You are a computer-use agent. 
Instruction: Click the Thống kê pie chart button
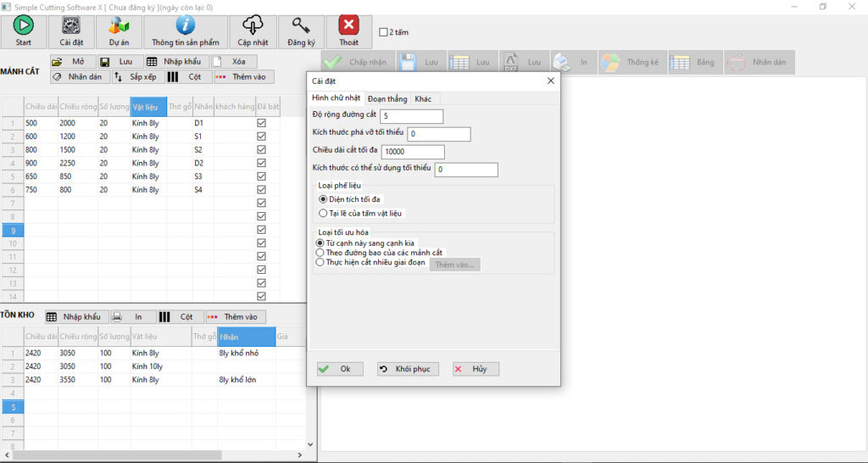tap(632, 62)
